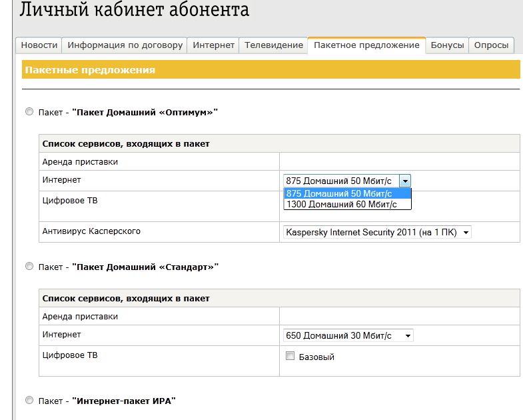Enable the Базовый digital TV checkbox
Viewport: 523px width, 420px height.
click(290, 356)
